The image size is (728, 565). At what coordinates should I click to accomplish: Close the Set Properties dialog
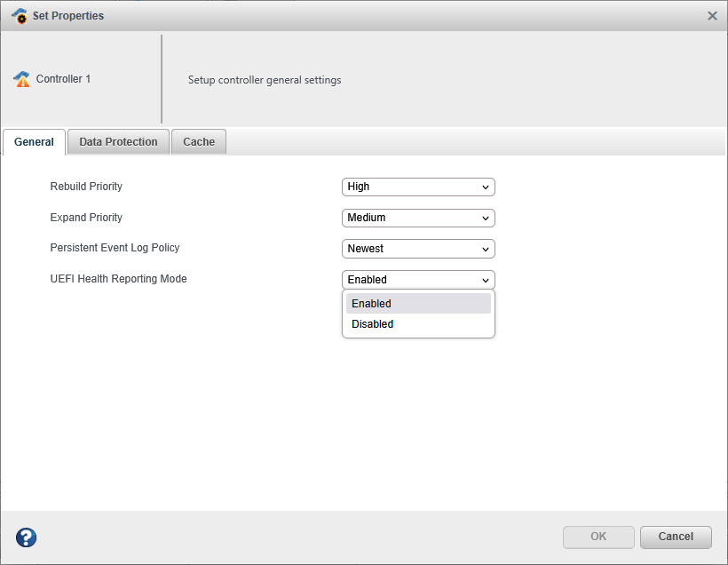pos(712,15)
